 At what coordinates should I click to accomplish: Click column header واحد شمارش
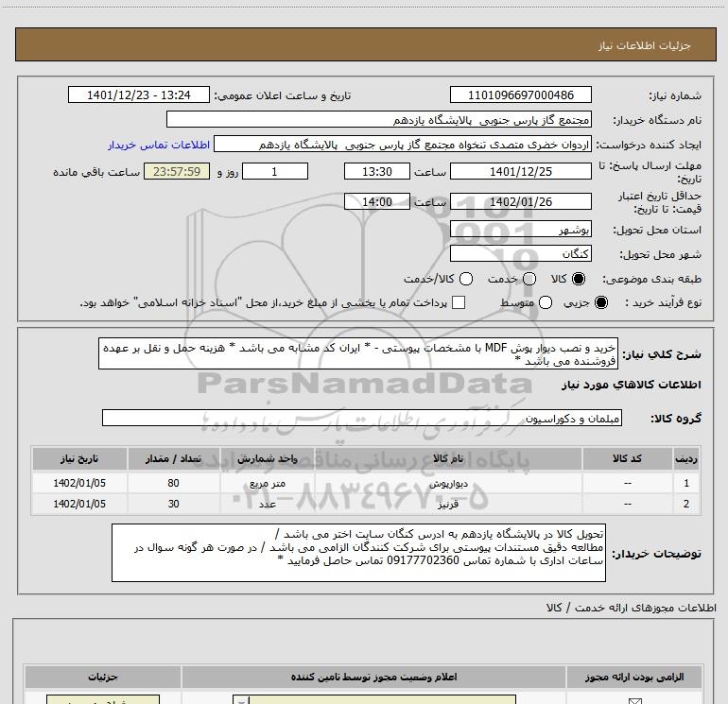pyautogui.click(x=268, y=458)
